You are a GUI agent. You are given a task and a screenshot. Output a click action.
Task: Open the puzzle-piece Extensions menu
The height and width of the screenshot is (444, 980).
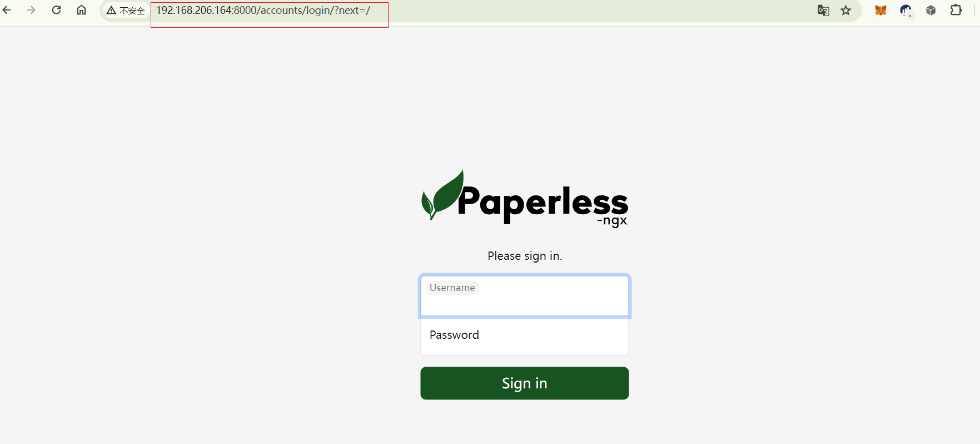[956, 10]
